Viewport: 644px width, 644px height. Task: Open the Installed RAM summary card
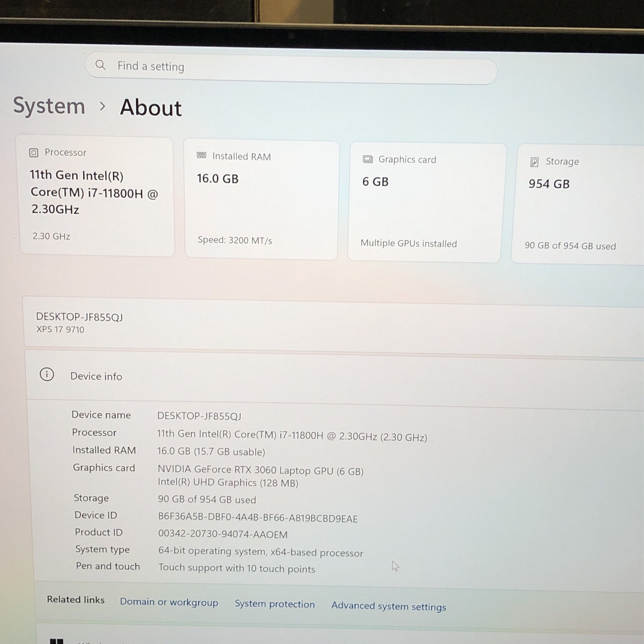261,200
